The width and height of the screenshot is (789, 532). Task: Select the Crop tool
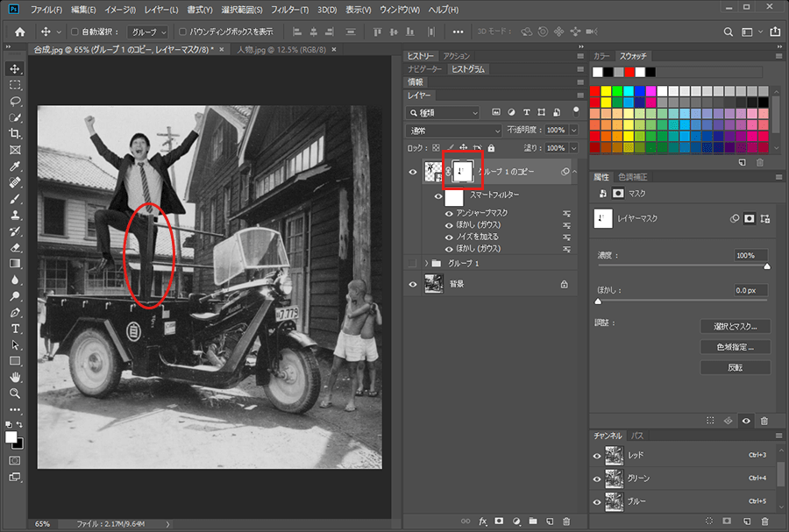coord(15,133)
